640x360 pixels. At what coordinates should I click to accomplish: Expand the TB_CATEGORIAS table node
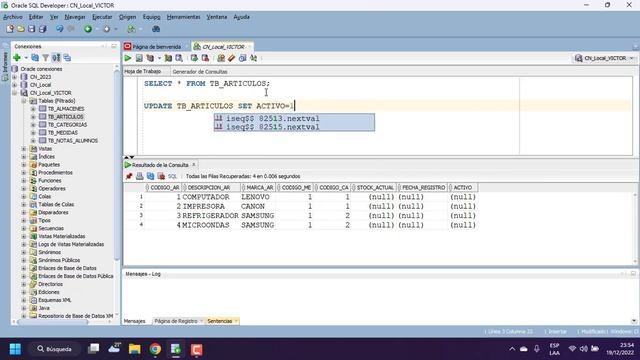point(33,124)
